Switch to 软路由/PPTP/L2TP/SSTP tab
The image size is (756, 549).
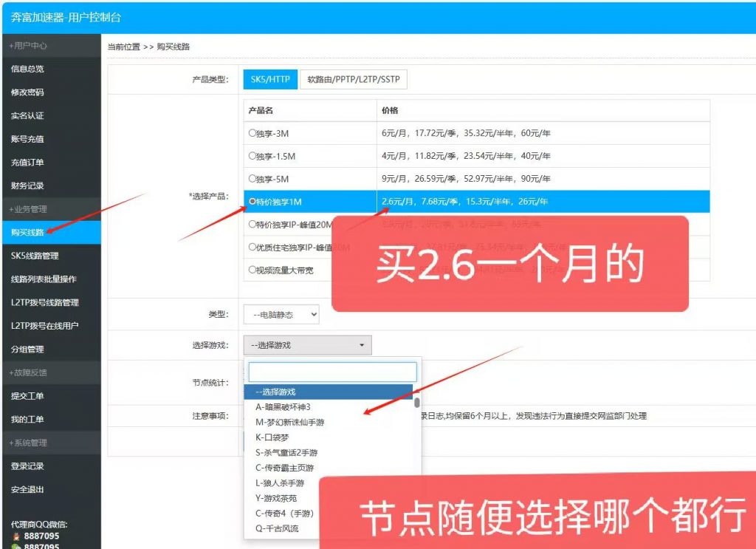coord(353,79)
